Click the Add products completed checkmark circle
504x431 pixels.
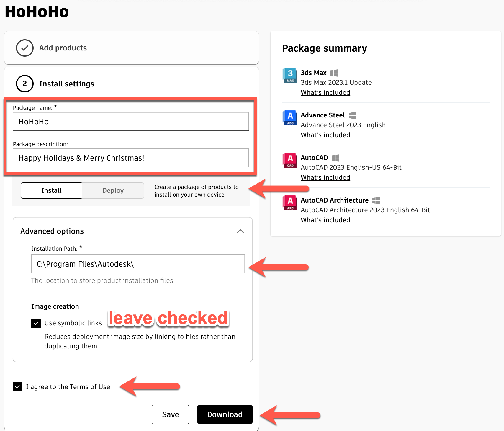coord(25,48)
